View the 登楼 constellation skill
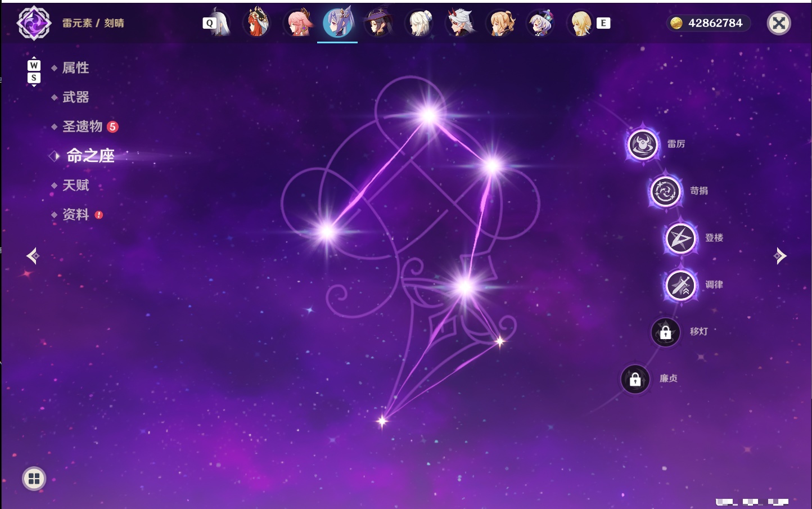Image resolution: width=812 pixels, height=509 pixels. pos(680,238)
